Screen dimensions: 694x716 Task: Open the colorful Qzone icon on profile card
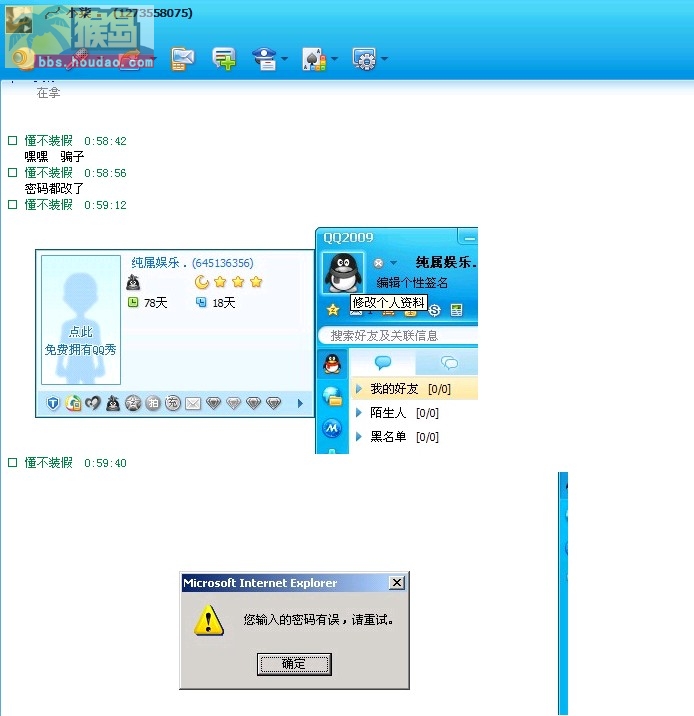point(73,403)
